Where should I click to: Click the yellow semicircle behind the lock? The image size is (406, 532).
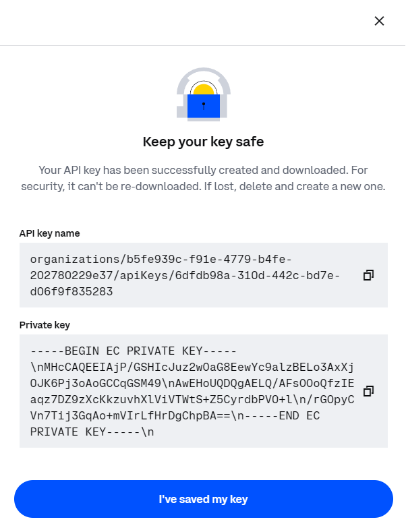(x=204, y=89)
